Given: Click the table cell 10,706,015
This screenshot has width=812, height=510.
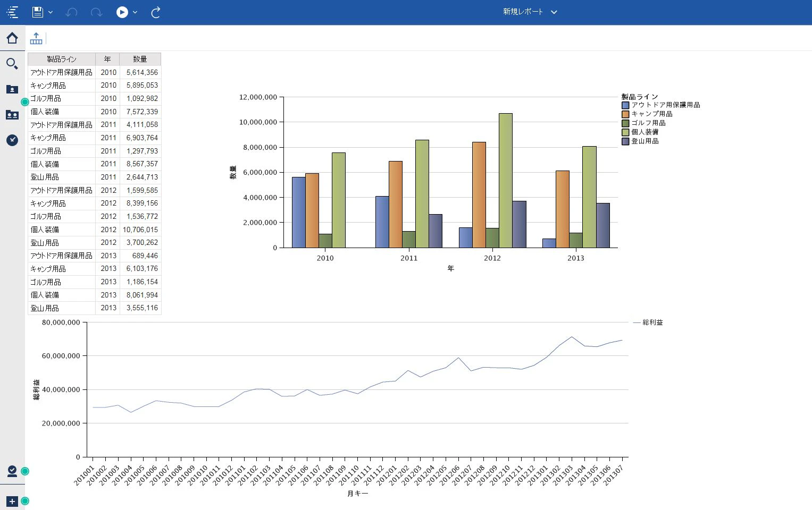Looking at the screenshot, I should pyautogui.click(x=140, y=229).
